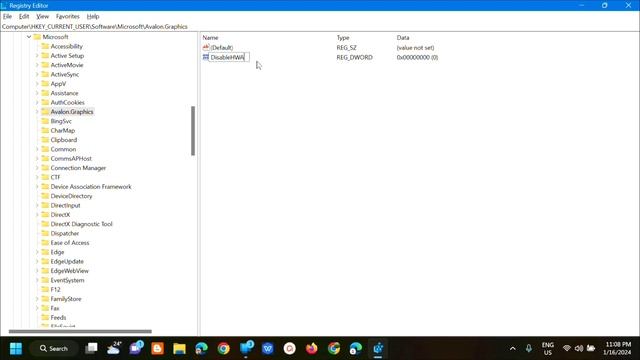The image size is (640, 360).
Task: Open the Blogger app on the taskbar
Action: tap(157, 349)
